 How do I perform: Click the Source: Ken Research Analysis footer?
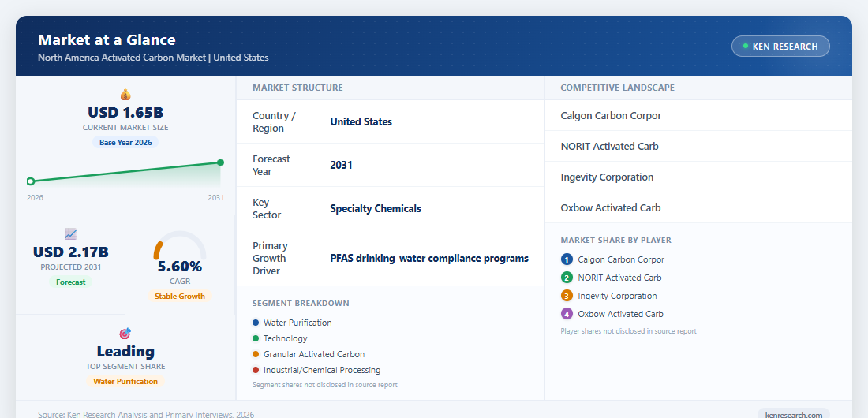146,414
